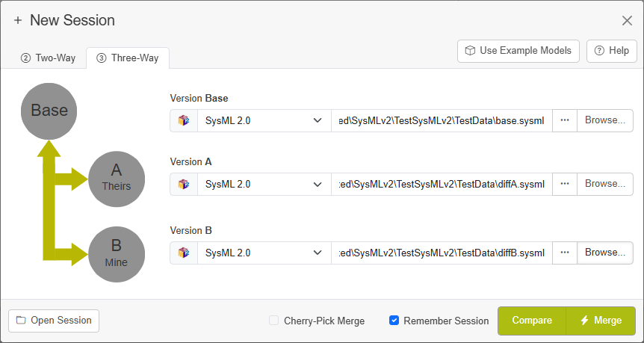644x343 pixels.
Task: Open the ellipsis options for the diffA.sysml path
Action: coord(565,184)
